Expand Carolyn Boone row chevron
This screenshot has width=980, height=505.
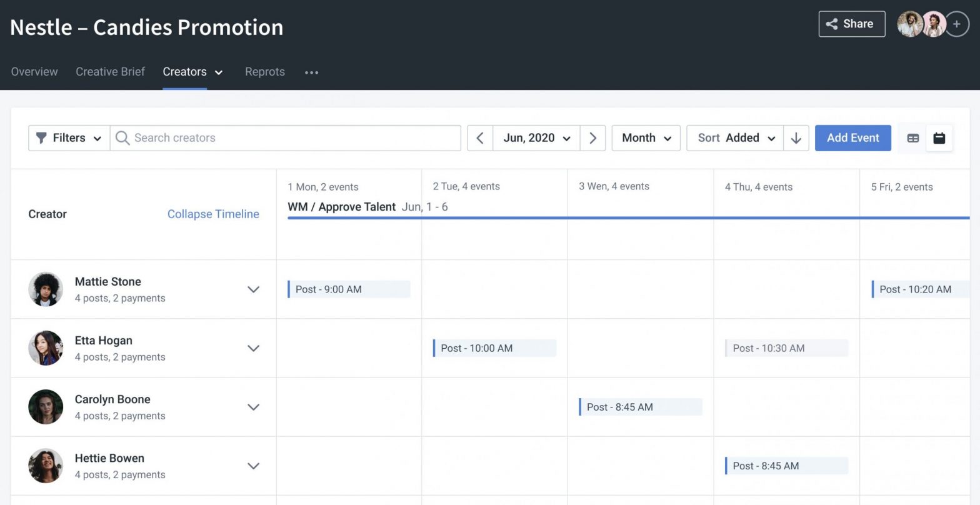[x=253, y=407]
